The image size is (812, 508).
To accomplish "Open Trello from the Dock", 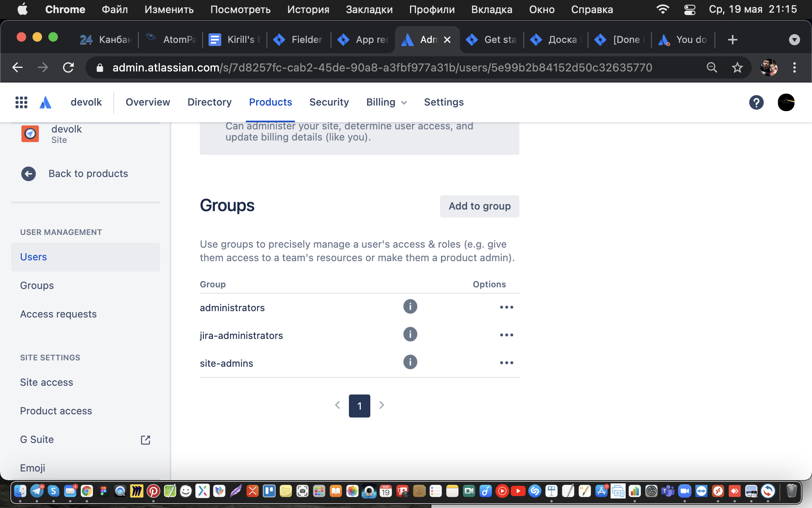I will point(268,491).
